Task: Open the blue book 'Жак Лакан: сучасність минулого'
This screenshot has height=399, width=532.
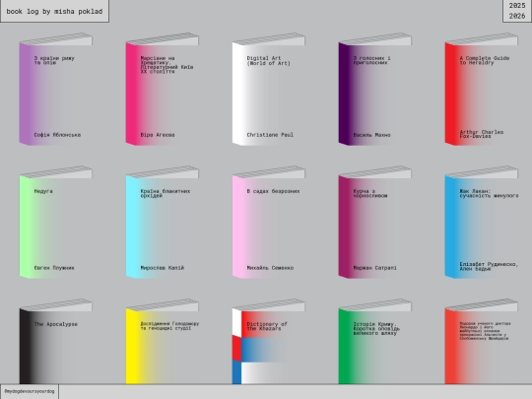Action: [482, 223]
